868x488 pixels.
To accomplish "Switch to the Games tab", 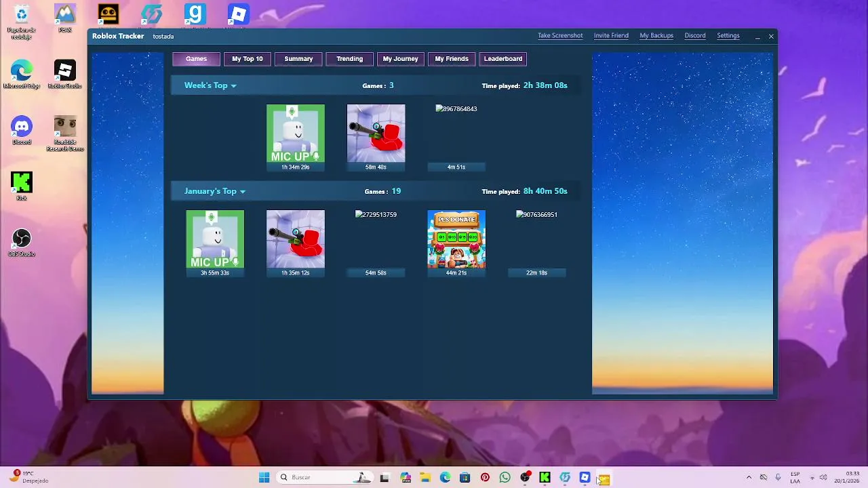I will (196, 59).
